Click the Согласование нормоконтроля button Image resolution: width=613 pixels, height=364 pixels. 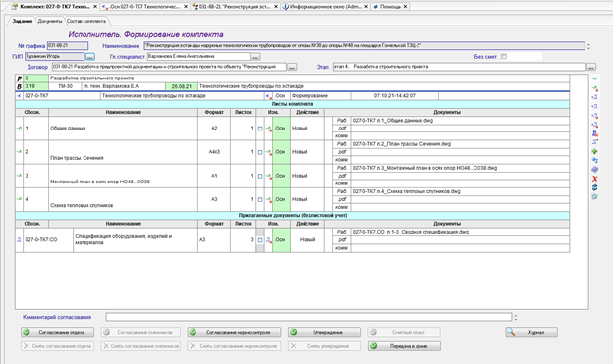point(234,332)
